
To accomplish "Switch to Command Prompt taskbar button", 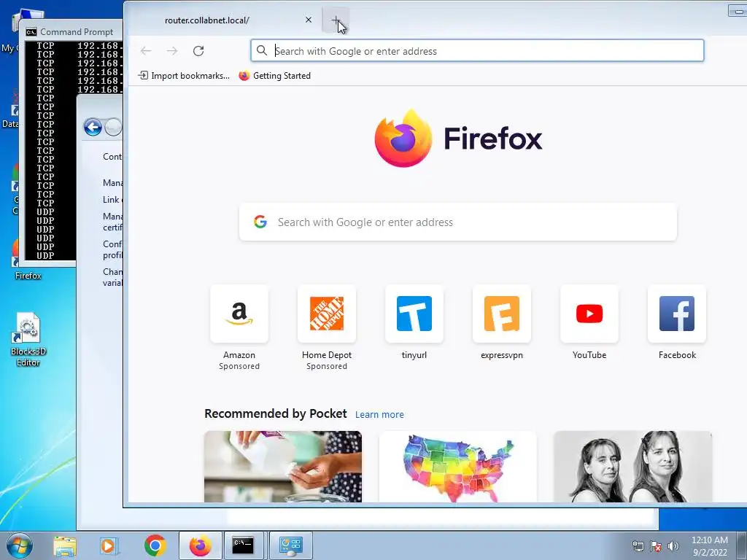I will (x=244, y=545).
